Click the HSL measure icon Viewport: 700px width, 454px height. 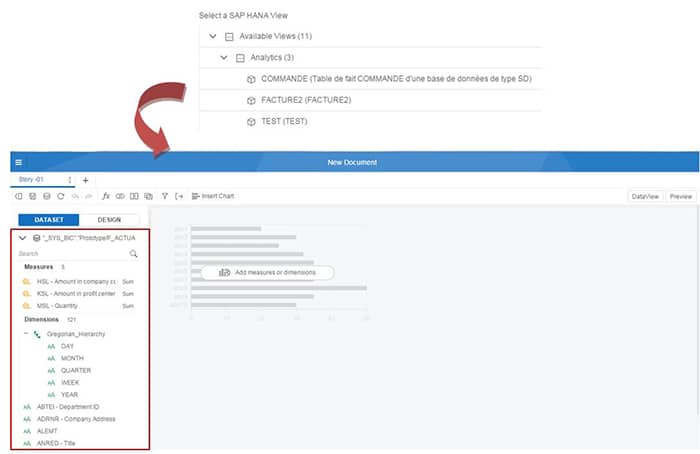[27, 282]
